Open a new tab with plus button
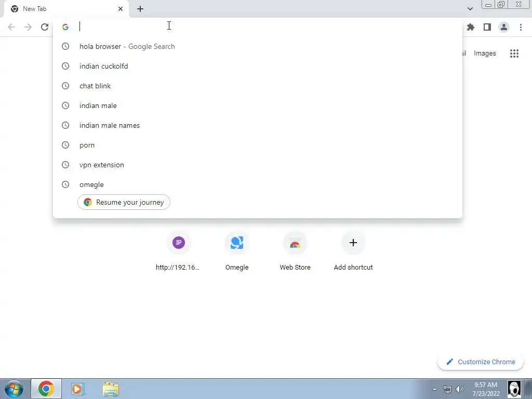Screen dimensions: 532x399 pyautogui.click(x=140, y=9)
